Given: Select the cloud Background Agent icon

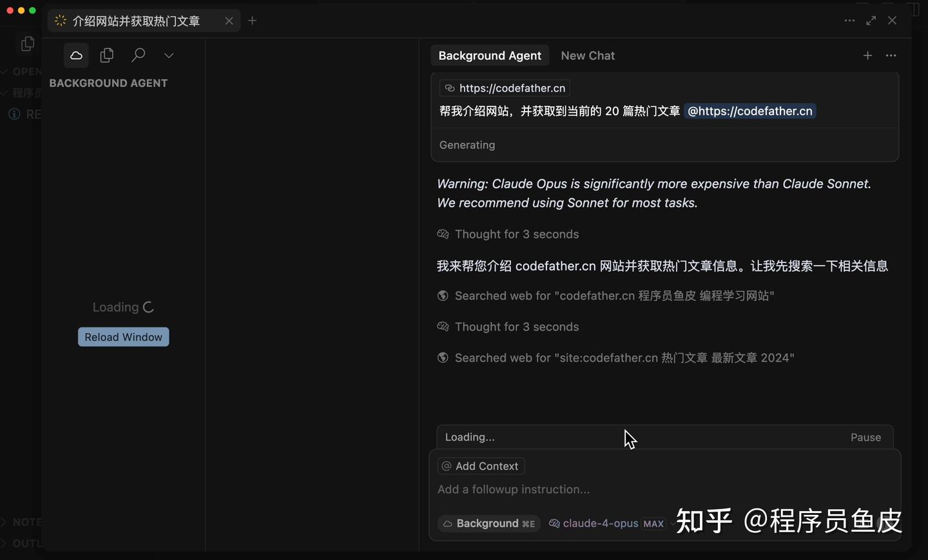Looking at the screenshot, I should (x=75, y=55).
